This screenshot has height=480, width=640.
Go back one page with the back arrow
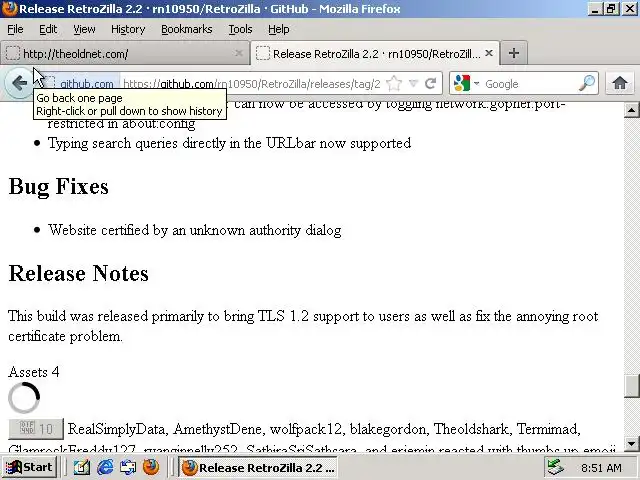tap(19, 83)
